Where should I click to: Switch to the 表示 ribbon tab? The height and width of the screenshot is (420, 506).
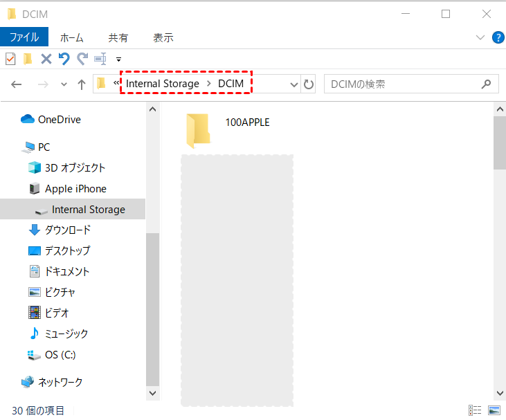(163, 37)
